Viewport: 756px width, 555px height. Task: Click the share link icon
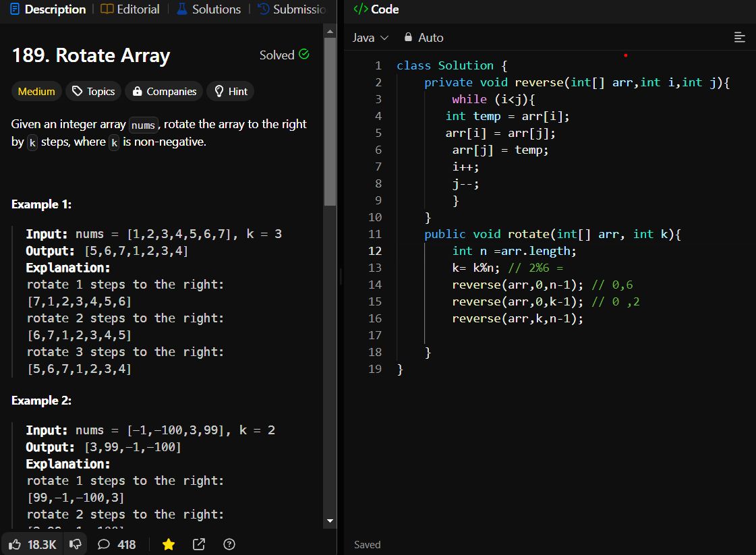coord(199,544)
